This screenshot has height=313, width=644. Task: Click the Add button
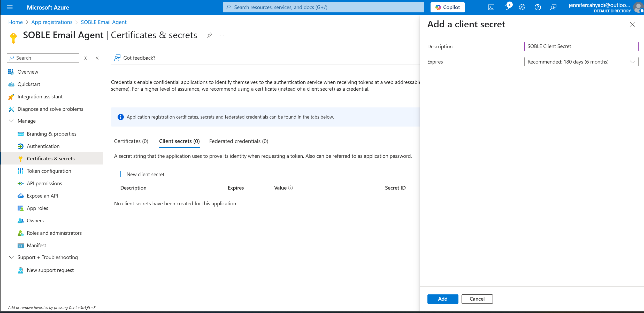[442, 299]
